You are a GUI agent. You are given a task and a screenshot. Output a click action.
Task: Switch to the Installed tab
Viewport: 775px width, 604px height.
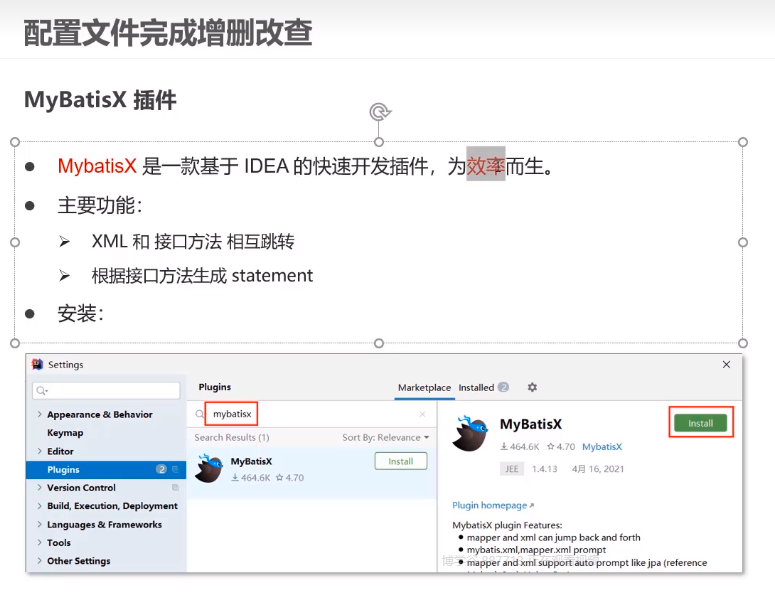pyautogui.click(x=483, y=388)
